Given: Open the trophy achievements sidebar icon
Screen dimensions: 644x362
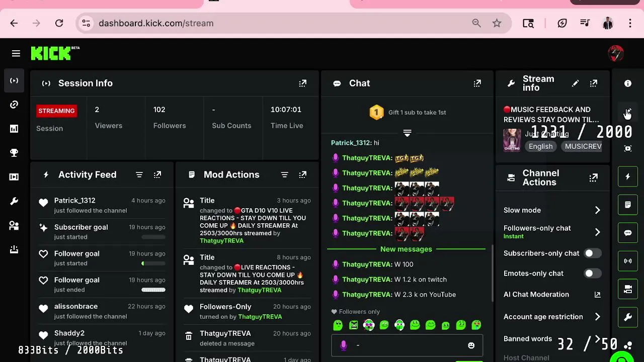Looking at the screenshot, I should click(x=14, y=153).
